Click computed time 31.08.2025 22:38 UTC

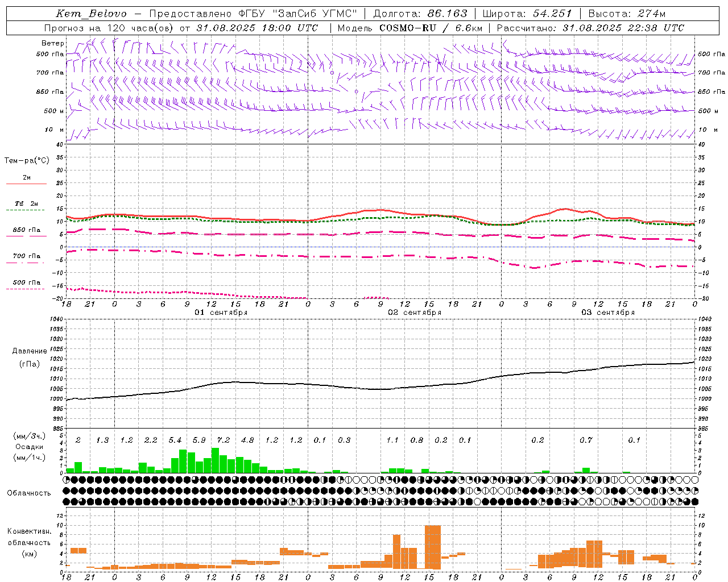click(623, 28)
